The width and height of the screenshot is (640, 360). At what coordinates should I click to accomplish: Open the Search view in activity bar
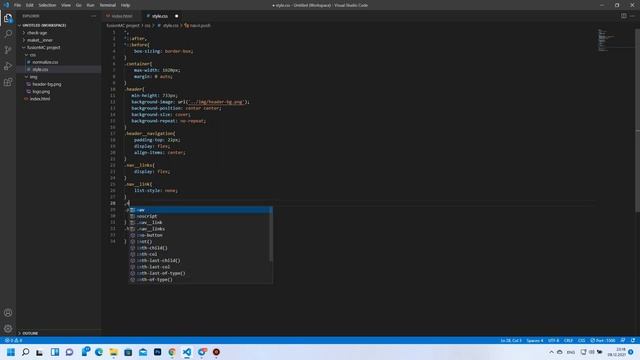(8, 33)
